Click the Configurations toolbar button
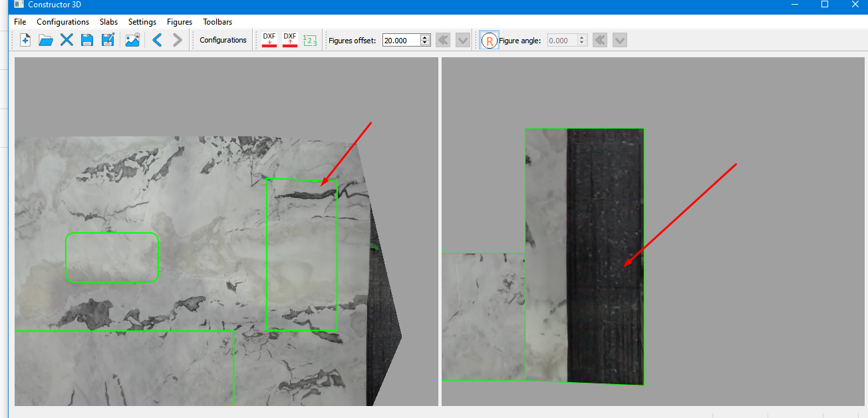Screen dimensions: 868x418 click(x=223, y=41)
